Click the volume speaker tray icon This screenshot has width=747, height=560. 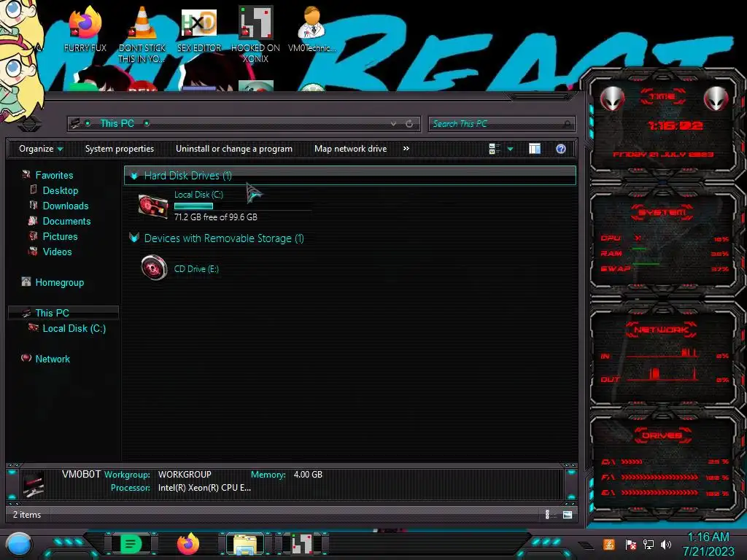(x=666, y=544)
